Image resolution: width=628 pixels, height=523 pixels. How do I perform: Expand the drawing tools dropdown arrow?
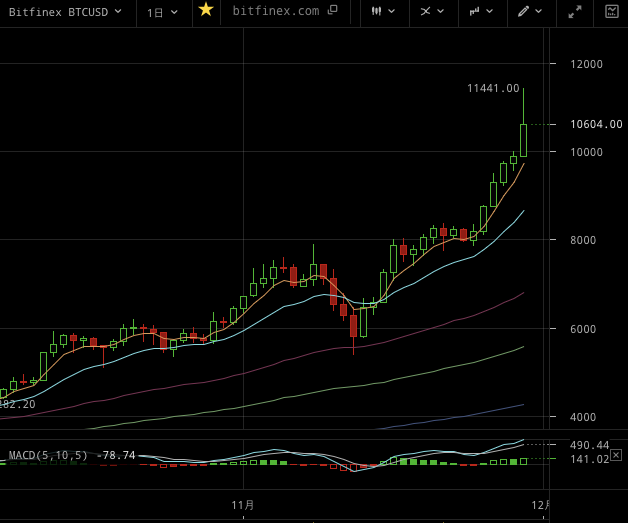pyautogui.click(x=539, y=12)
